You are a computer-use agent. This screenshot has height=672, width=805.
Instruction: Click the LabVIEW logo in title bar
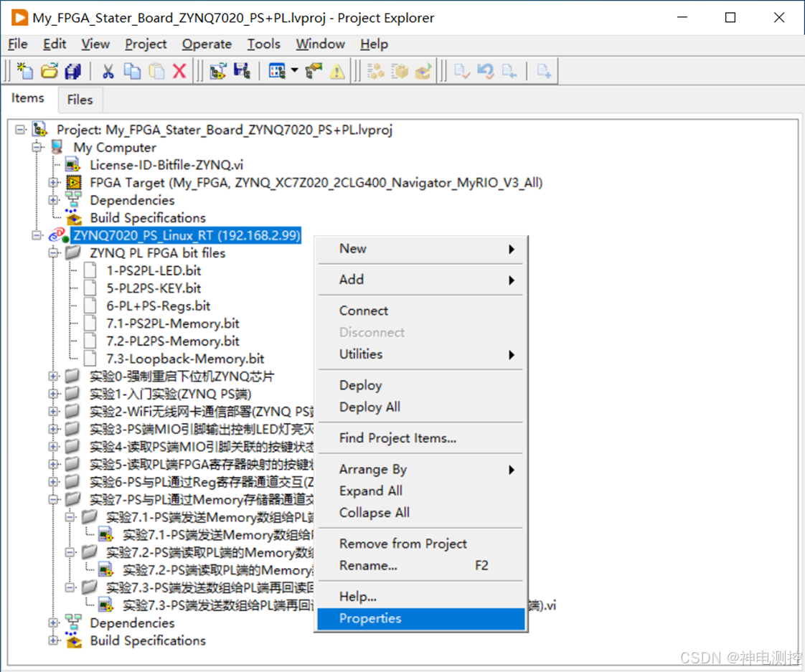tap(19, 18)
